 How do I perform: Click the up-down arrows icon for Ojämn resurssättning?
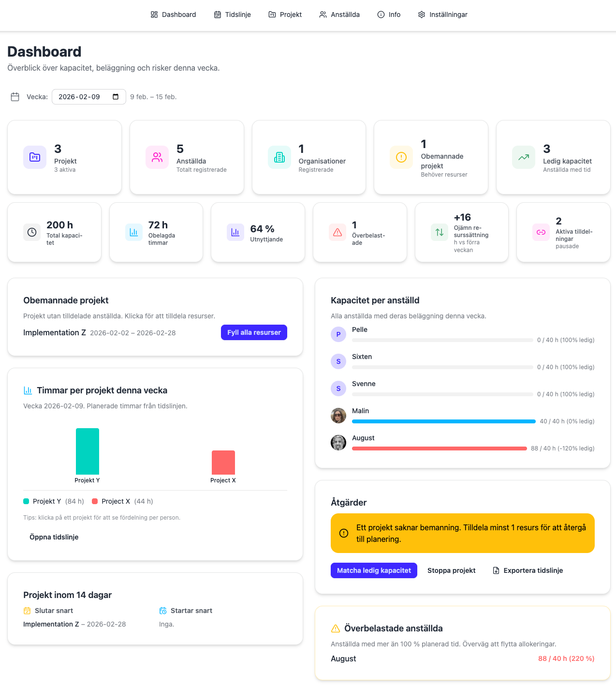pyautogui.click(x=440, y=232)
